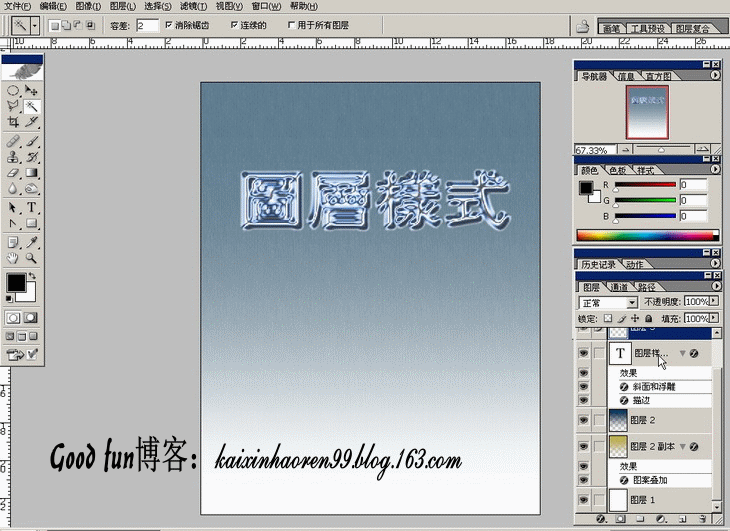Image resolution: width=730 pixels, height=531 pixels.
Task: Click the lock transparent pixels button
Action: (608, 319)
